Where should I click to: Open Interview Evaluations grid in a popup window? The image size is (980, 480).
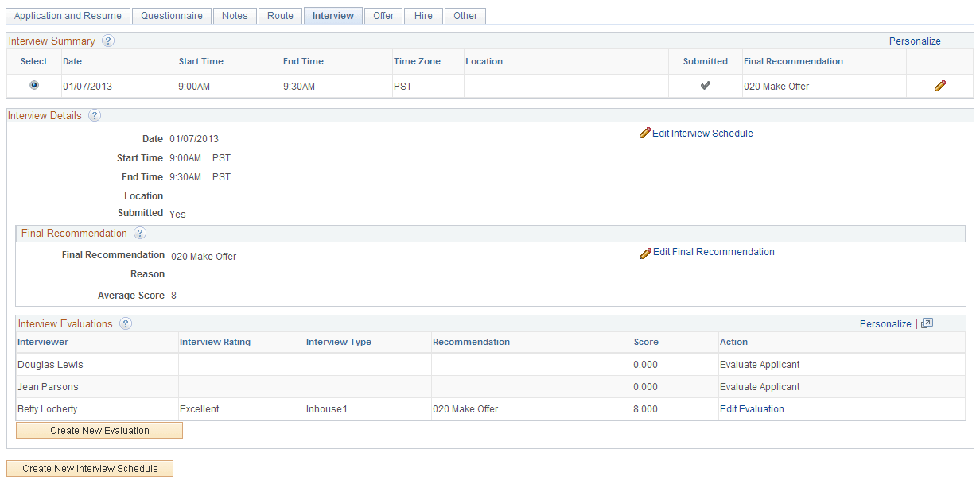(926, 323)
